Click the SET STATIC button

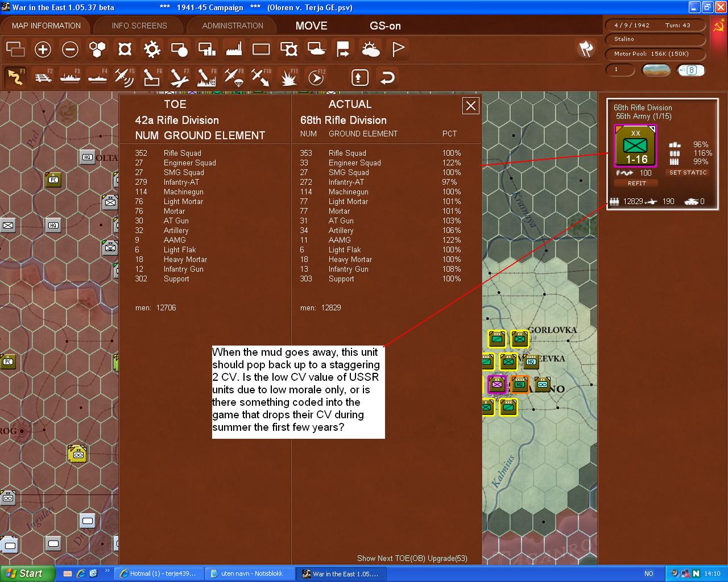(x=688, y=172)
